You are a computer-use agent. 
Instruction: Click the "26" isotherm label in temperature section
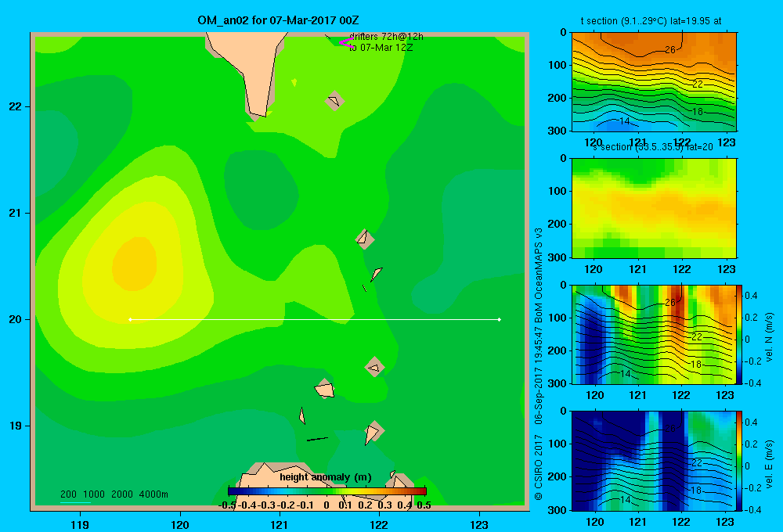670,49
